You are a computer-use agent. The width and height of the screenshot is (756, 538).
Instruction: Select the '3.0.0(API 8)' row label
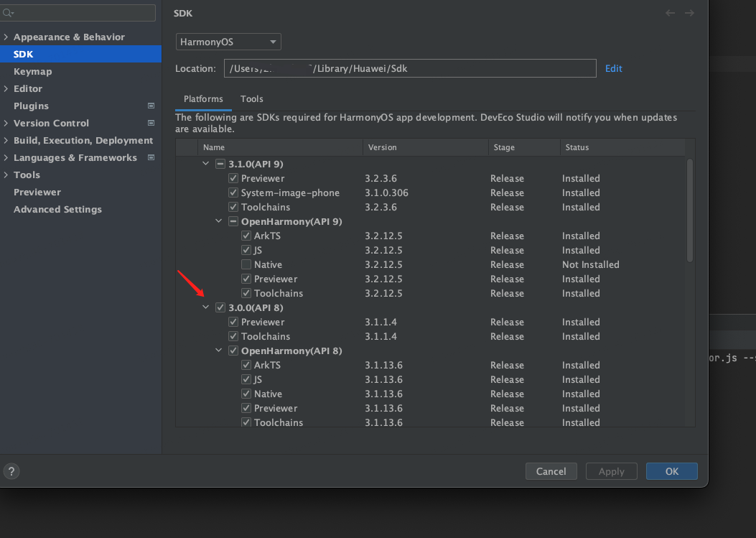coord(256,307)
